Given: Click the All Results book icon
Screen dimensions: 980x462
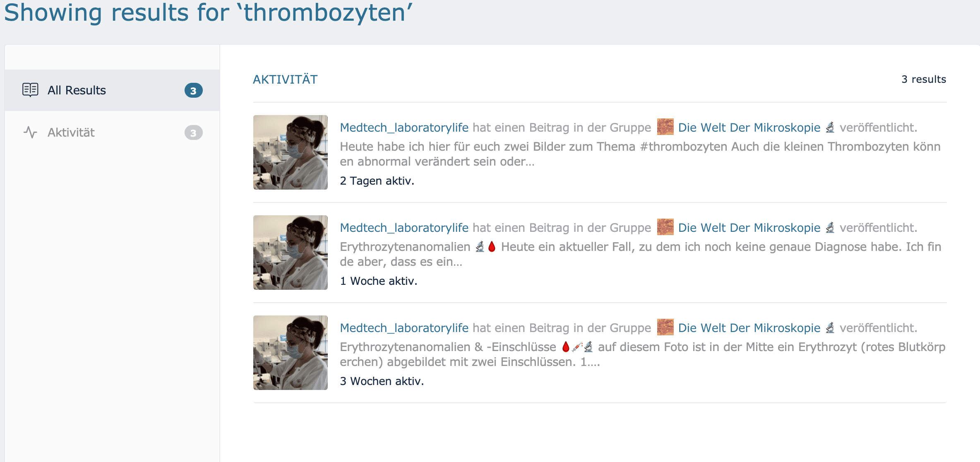Looking at the screenshot, I should pyautogui.click(x=30, y=90).
